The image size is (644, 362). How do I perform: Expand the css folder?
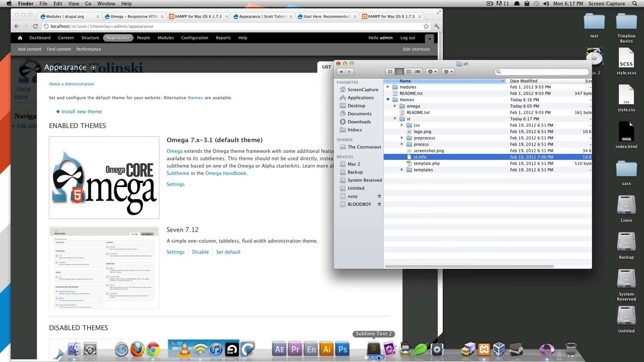(x=402, y=125)
